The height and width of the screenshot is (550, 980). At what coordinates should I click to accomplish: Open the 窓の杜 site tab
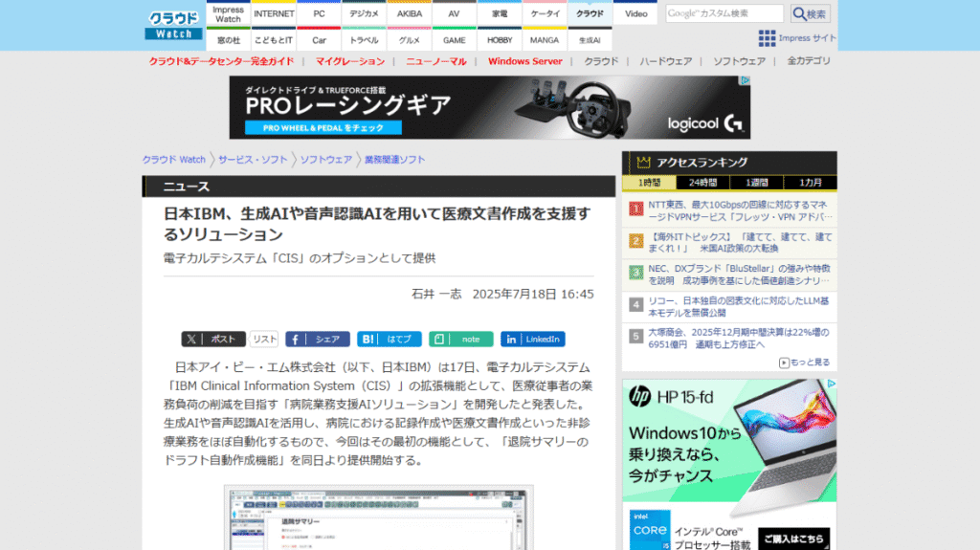[228, 40]
